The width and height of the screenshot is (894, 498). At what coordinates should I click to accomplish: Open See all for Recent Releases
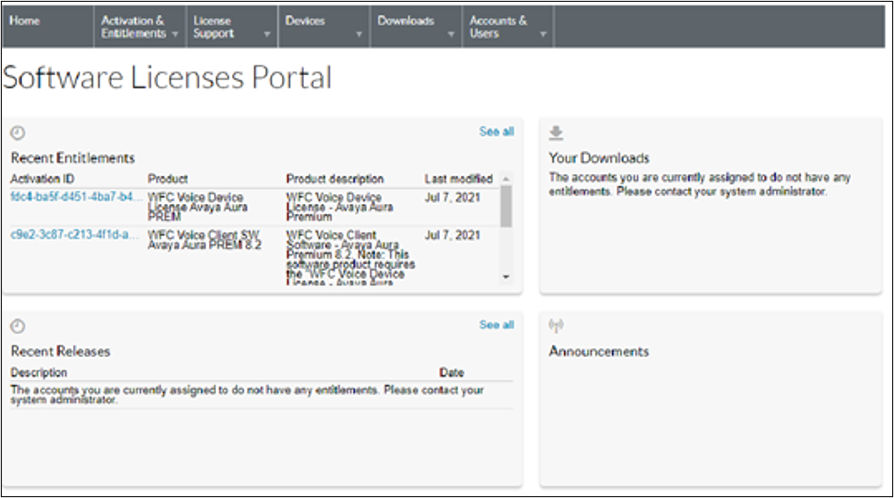click(497, 325)
